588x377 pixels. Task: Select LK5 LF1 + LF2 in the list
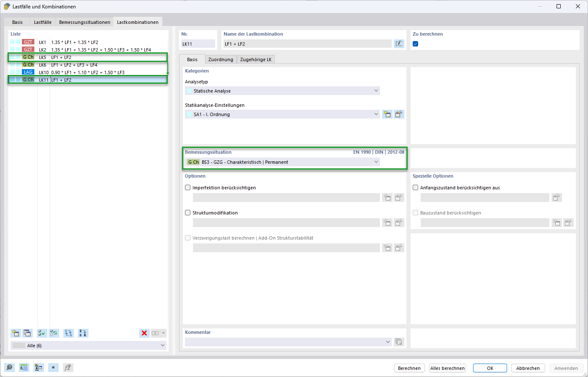88,57
